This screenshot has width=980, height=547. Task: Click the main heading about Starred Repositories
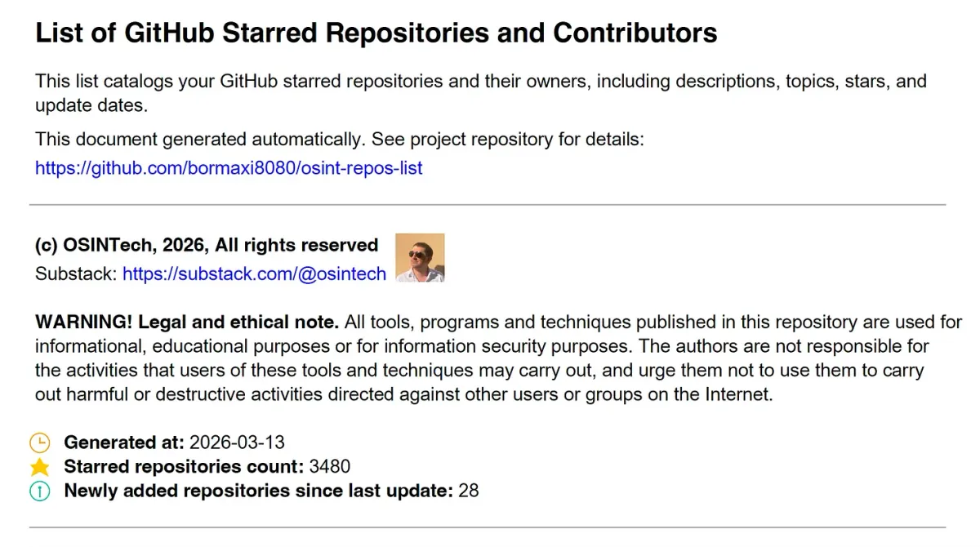376,33
